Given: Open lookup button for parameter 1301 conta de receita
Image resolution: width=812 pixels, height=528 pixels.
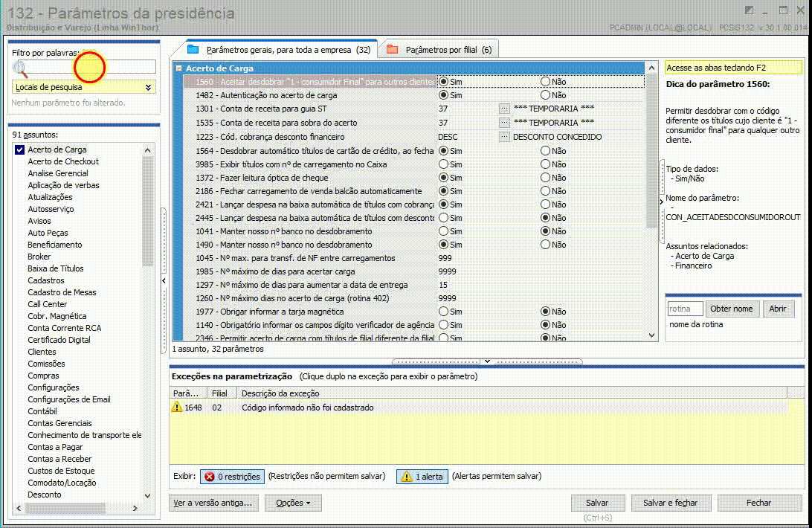Looking at the screenshot, I should tap(504, 109).
